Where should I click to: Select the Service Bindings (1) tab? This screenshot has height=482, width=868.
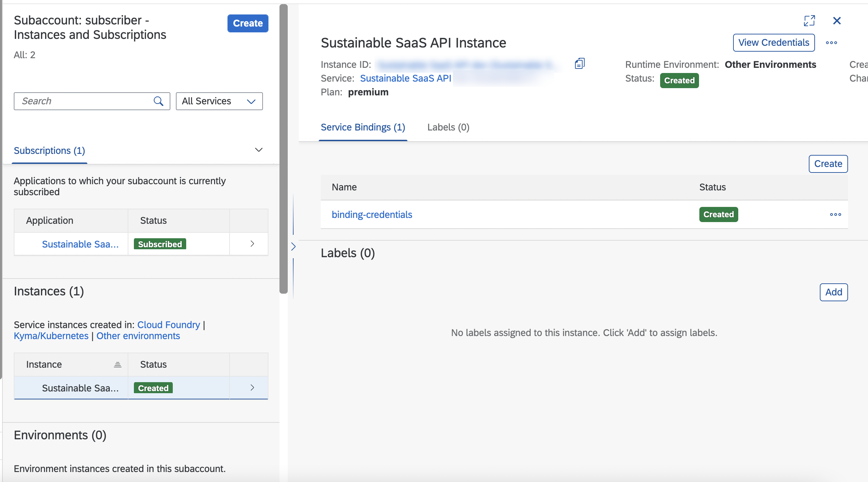tap(363, 127)
